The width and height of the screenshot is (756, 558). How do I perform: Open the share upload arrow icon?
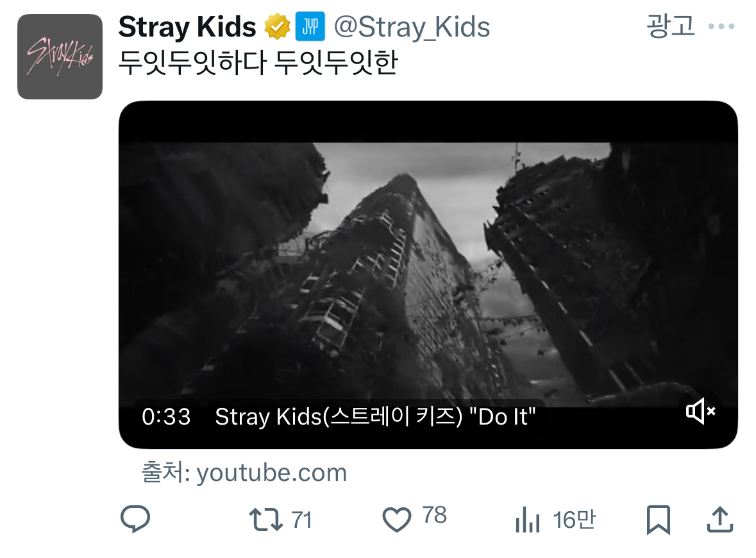(720, 520)
